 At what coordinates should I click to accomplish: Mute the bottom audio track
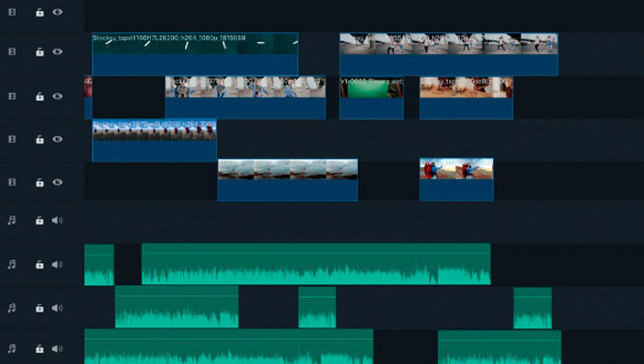[57, 348]
